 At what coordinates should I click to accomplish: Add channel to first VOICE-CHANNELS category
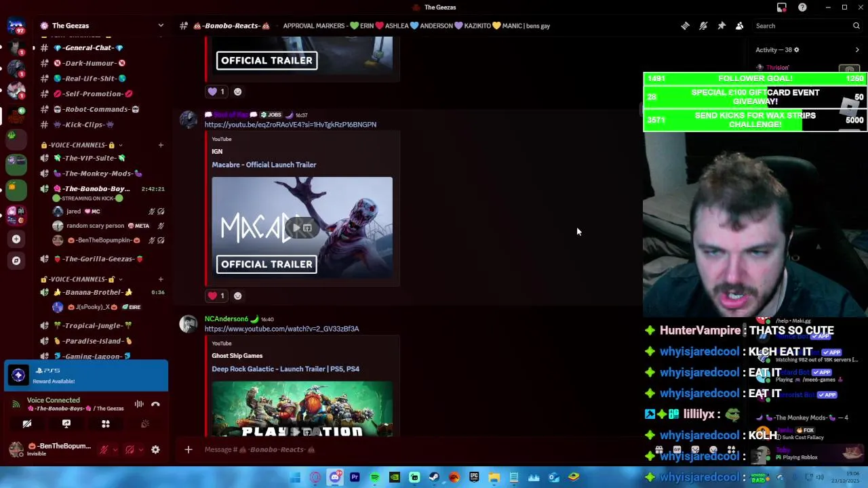pos(161,145)
